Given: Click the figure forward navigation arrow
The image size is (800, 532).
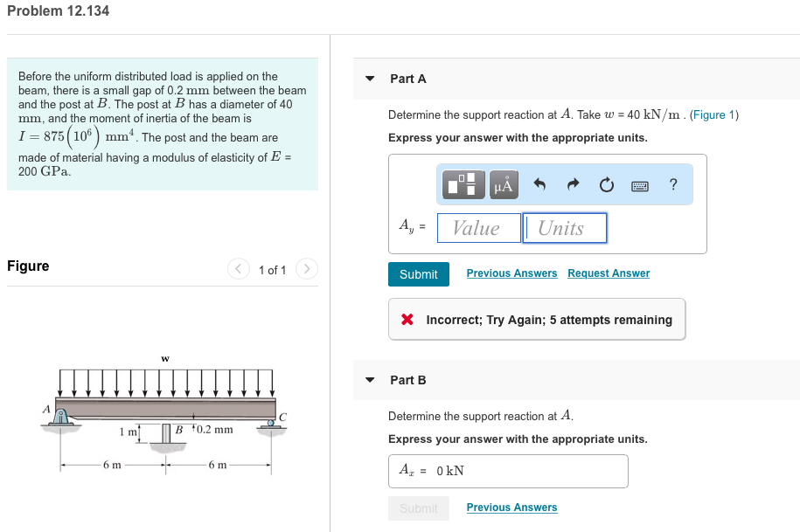Looking at the screenshot, I should (306, 269).
